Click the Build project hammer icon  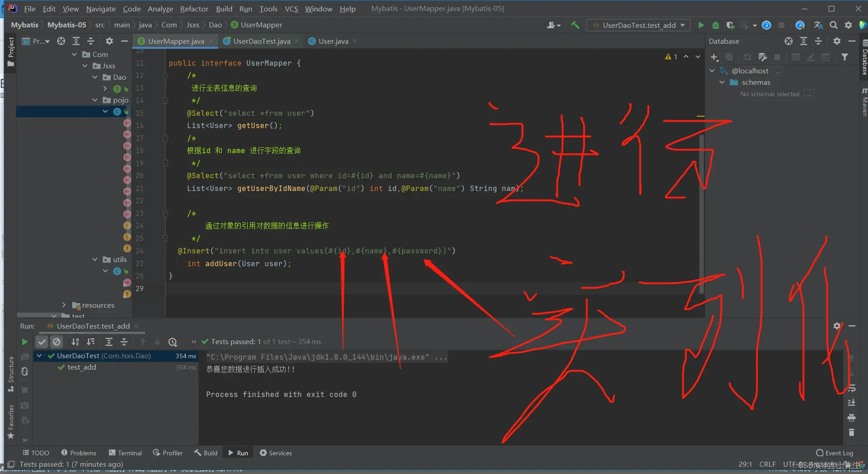click(575, 25)
